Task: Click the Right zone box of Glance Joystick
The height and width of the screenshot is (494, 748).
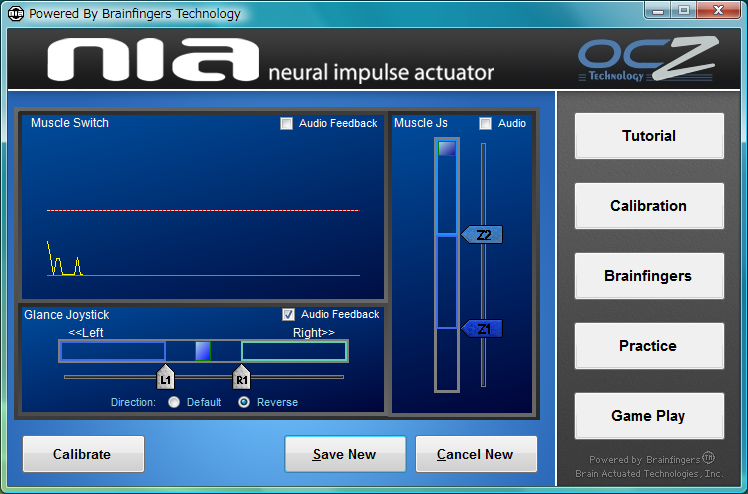Action: (x=294, y=351)
